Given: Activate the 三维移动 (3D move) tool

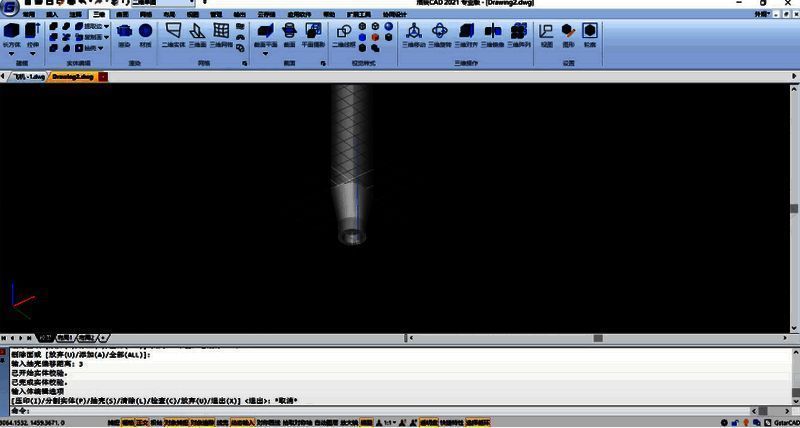Looking at the screenshot, I should pos(413,34).
